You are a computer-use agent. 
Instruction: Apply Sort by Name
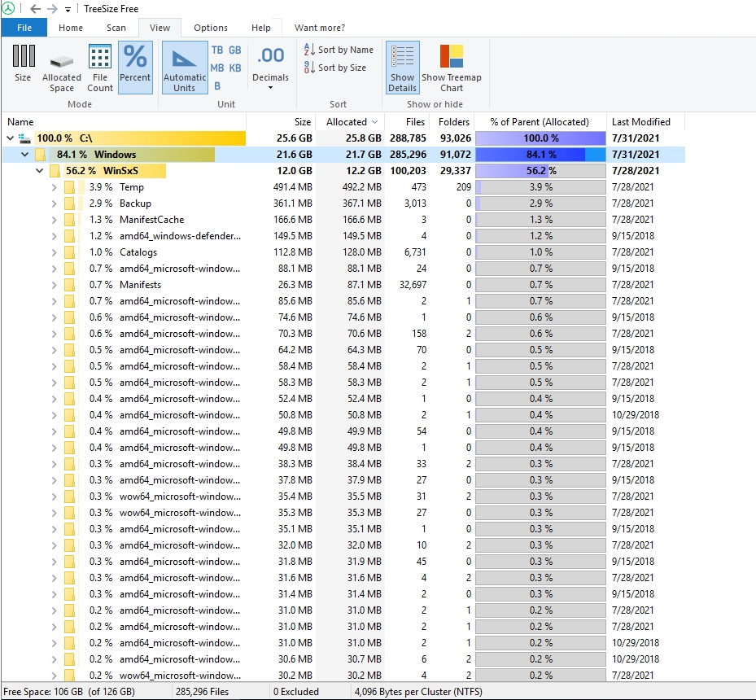click(x=337, y=50)
